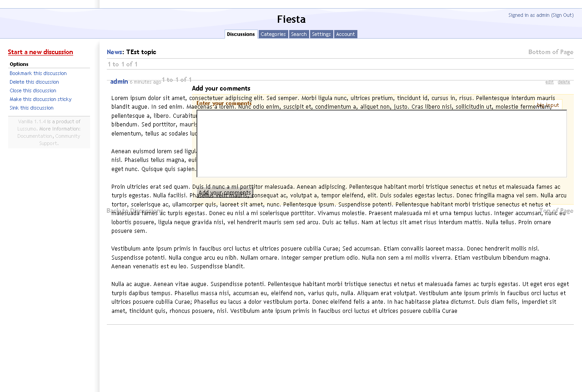Open the Vanilla 1.1.4 link
This screenshot has height=392, width=582.
(x=32, y=121)
